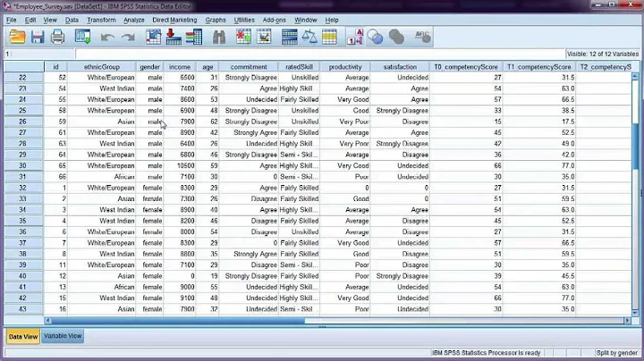Click the vertical scrollbar up arrow
The height and width of the screenshot is (361, 644).
pyautogui.click(x=635, y=76)
